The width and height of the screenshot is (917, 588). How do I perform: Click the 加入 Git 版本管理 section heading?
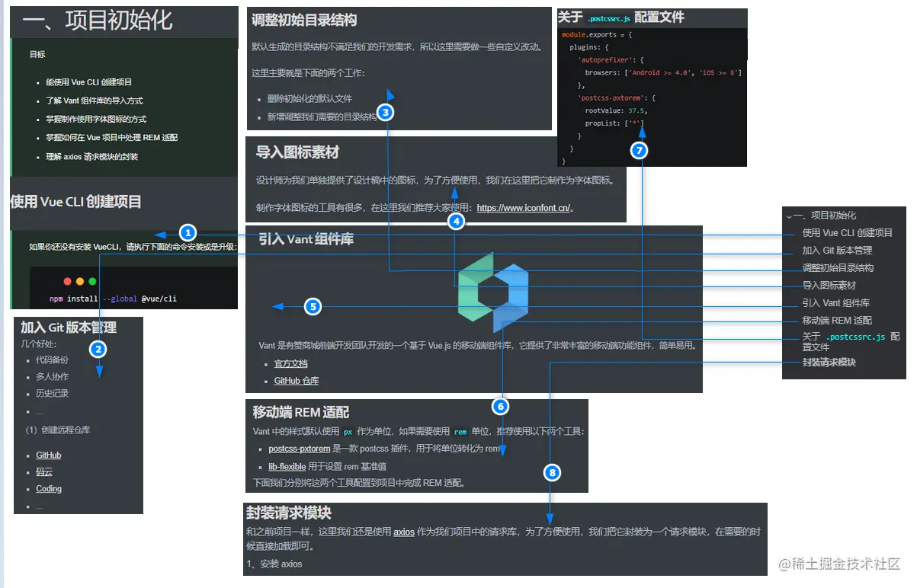[x=69, y=328]
